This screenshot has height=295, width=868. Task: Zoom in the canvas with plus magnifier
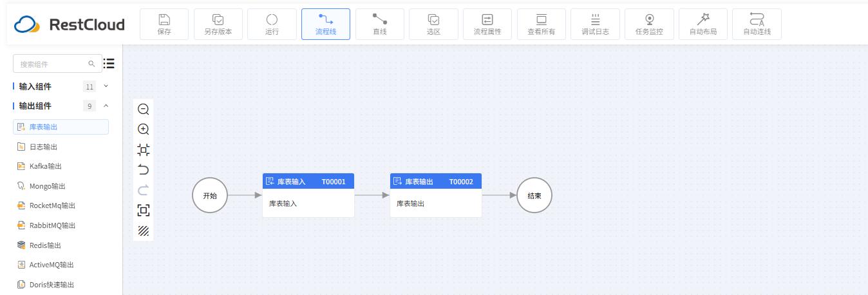point(144,129)
